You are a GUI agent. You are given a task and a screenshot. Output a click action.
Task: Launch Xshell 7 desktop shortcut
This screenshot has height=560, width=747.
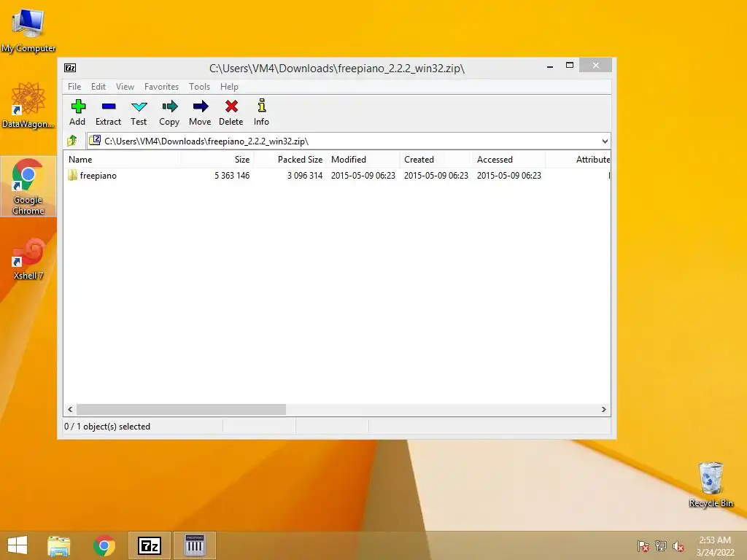tap(28, 260)
